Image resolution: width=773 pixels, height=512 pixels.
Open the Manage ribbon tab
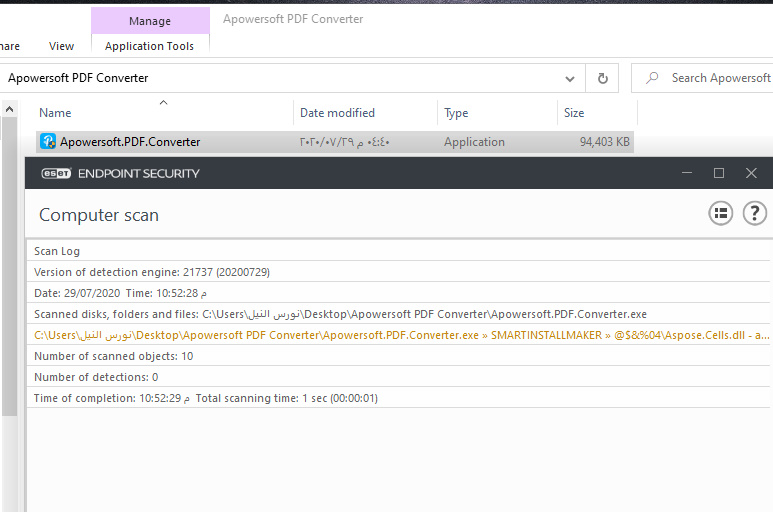pos(150,21)
